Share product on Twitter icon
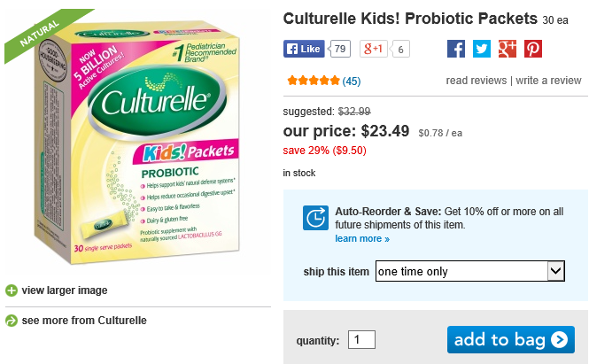 pos(481,50)
